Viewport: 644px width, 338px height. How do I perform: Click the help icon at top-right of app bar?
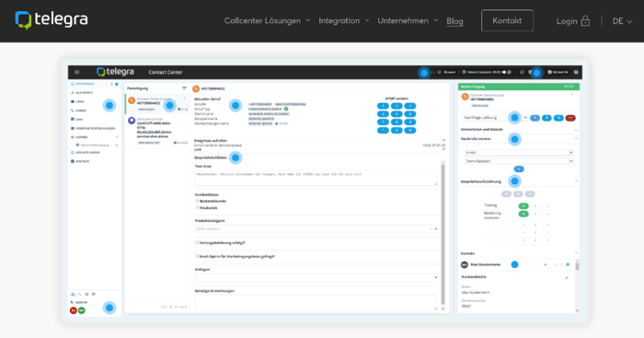pos(576,72)
